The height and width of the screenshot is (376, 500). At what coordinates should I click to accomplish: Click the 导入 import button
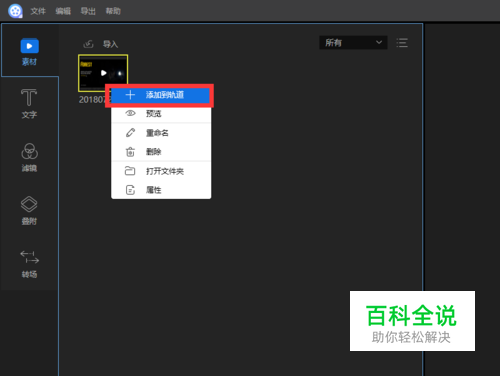pos(110,44)
